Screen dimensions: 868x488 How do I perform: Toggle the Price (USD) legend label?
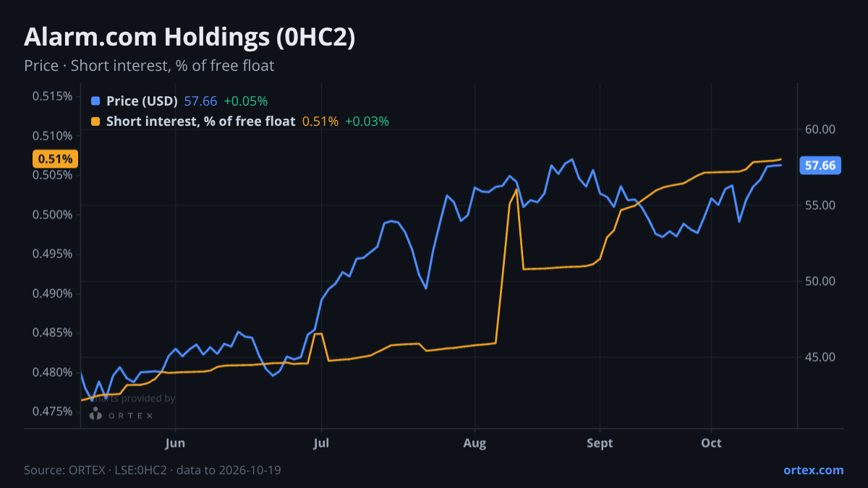(x=142, y=101)
